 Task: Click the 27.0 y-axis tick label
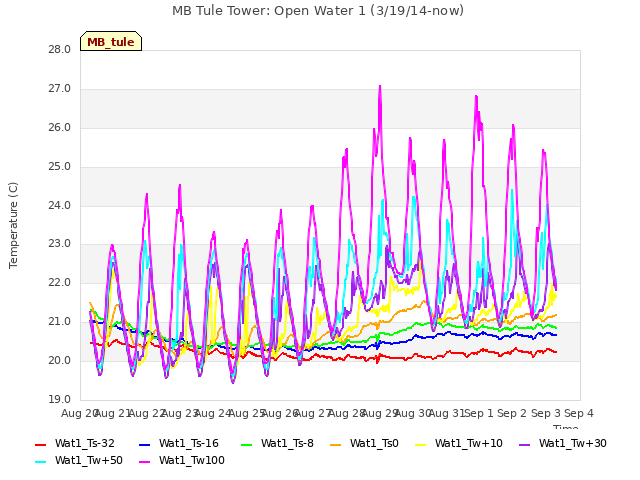[60, 89]
